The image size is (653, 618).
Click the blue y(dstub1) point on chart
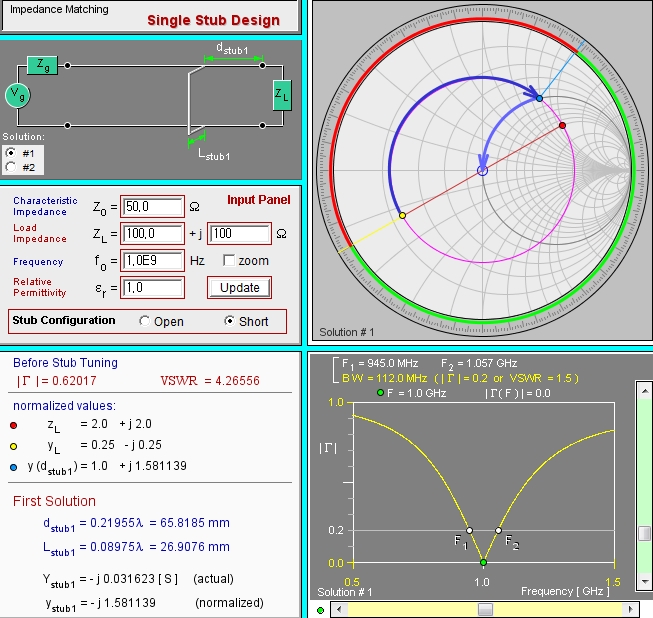click(x=539, y=98)
